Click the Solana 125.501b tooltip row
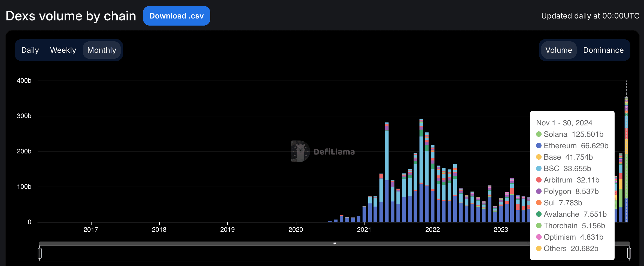 click(x=570, y=134)
